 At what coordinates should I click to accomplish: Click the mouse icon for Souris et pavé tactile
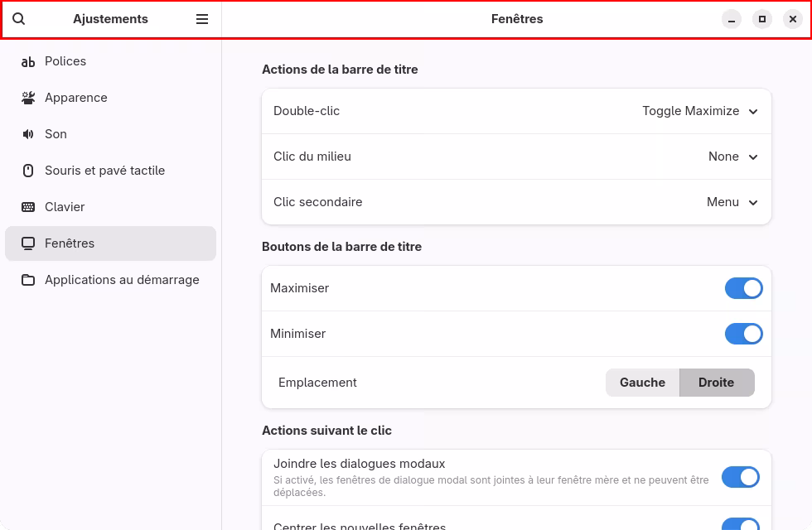click(28, 171)
